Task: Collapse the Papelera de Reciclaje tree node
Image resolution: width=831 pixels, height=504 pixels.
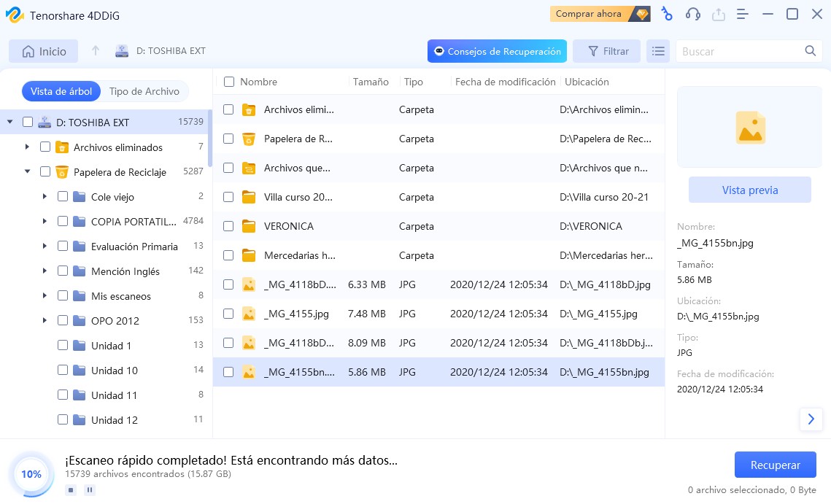Action: coord(27,171)
